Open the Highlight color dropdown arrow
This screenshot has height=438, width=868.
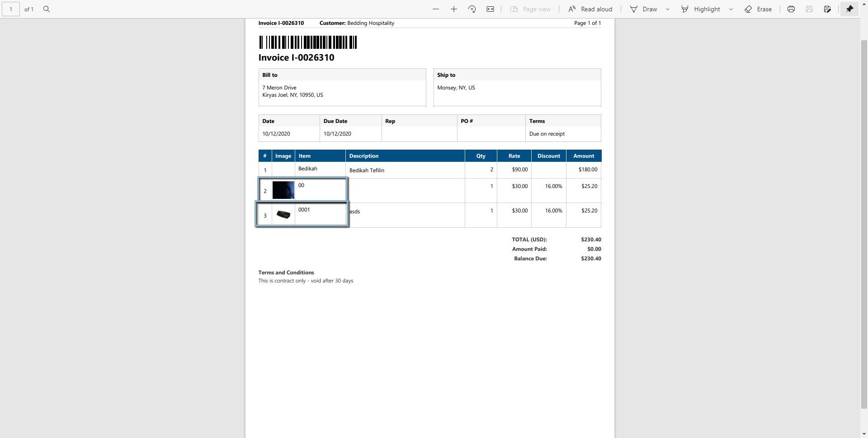pos(731,9)
